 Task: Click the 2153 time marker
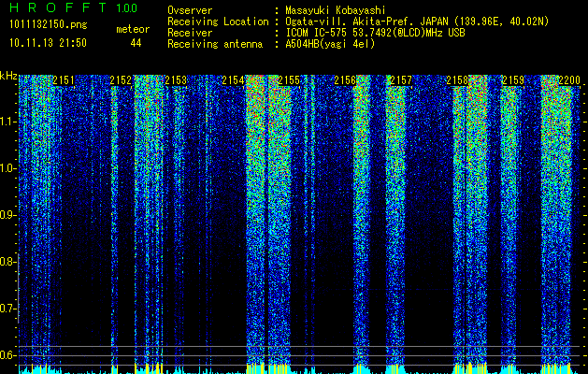coord(176,80)
